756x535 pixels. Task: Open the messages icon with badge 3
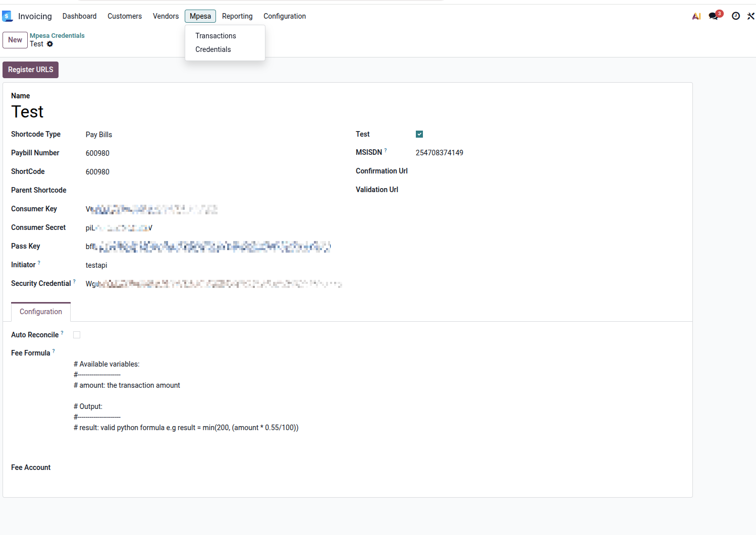click(x=715, y=16)
